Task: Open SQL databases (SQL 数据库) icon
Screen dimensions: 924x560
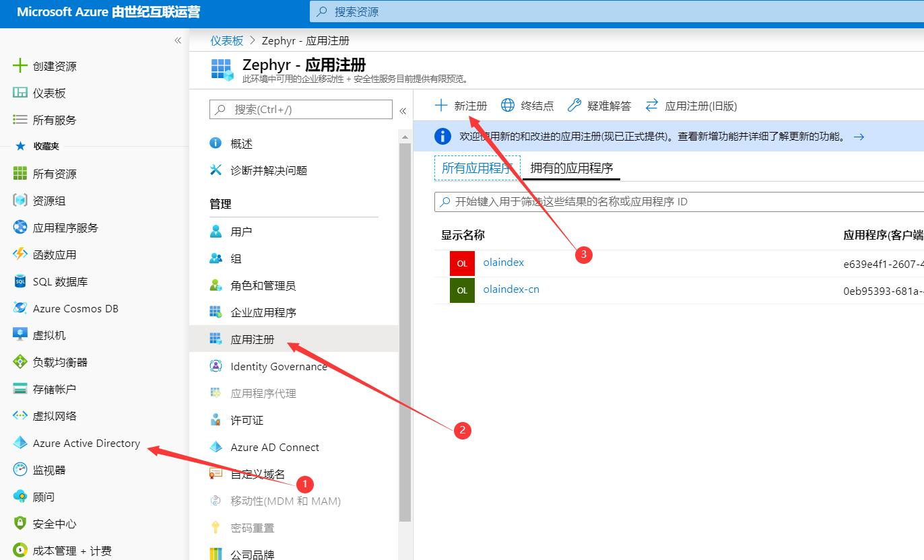Action: (x=20, y=281)
